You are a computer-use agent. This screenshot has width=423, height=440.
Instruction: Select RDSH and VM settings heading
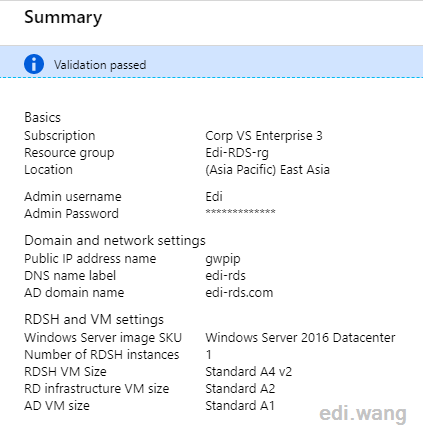[x=94, y=319]
